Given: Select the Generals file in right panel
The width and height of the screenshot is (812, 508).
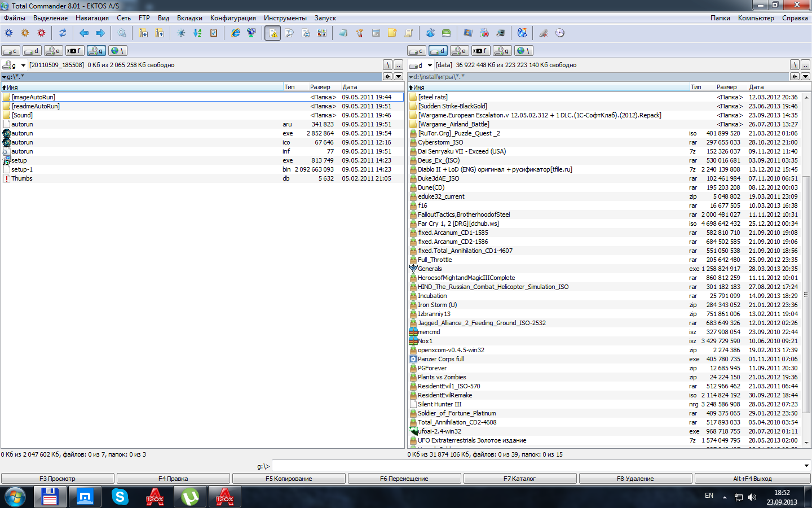Looking at the screenshot, I should [x=604, y=269].
